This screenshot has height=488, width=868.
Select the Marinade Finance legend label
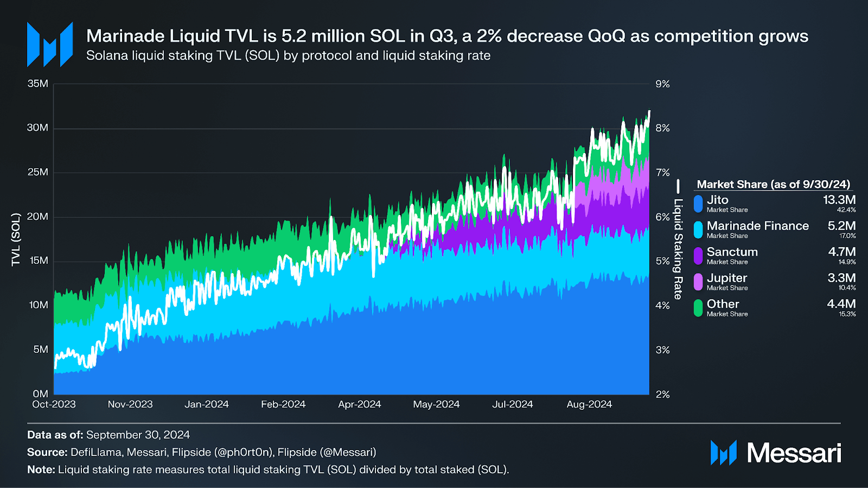pyautogui.click(x=757, y=226)
